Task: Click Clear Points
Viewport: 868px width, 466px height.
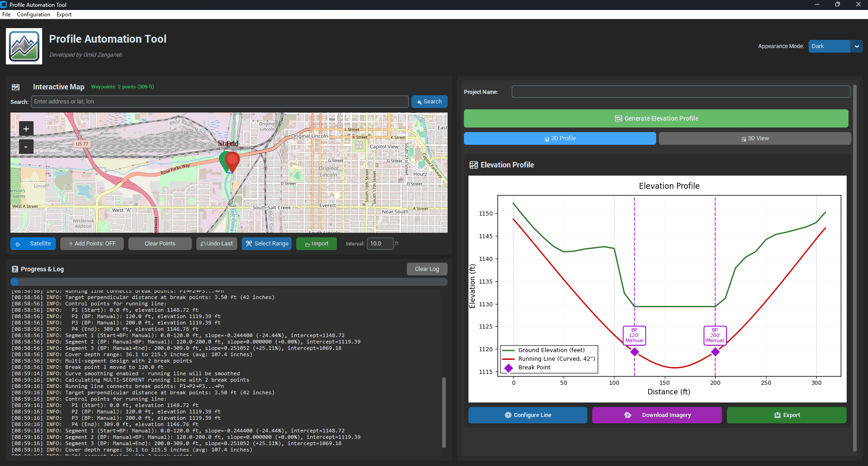Action: (160, 244)
